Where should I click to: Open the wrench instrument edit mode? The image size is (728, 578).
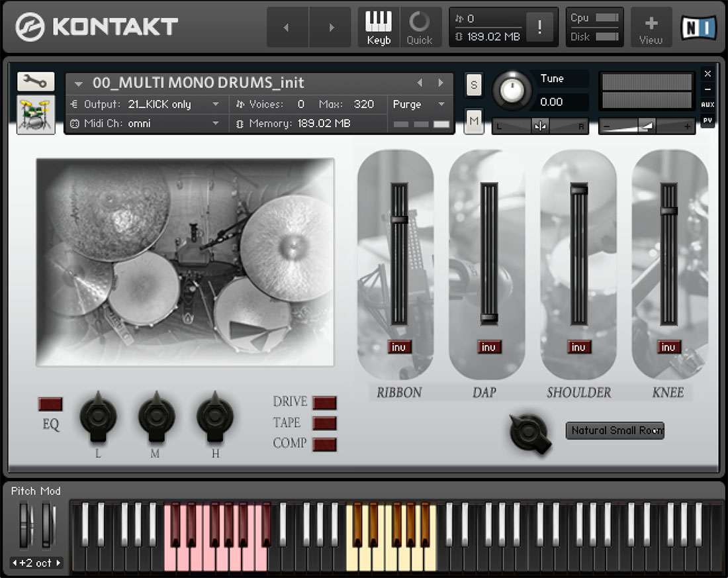click(36, 82)
